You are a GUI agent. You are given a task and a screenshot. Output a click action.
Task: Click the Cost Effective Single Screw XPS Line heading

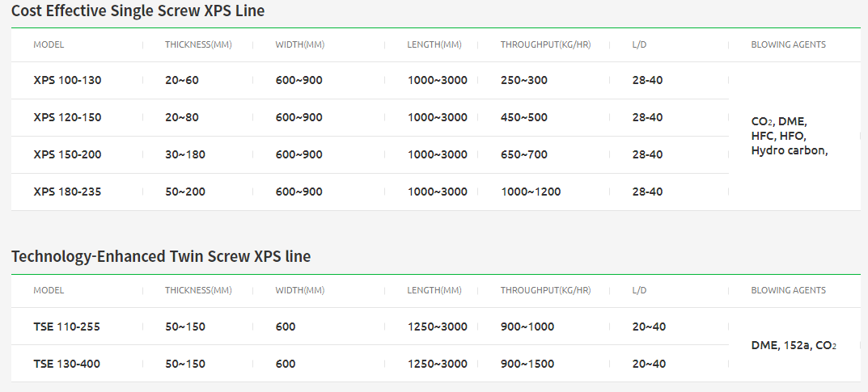[138, 11]
